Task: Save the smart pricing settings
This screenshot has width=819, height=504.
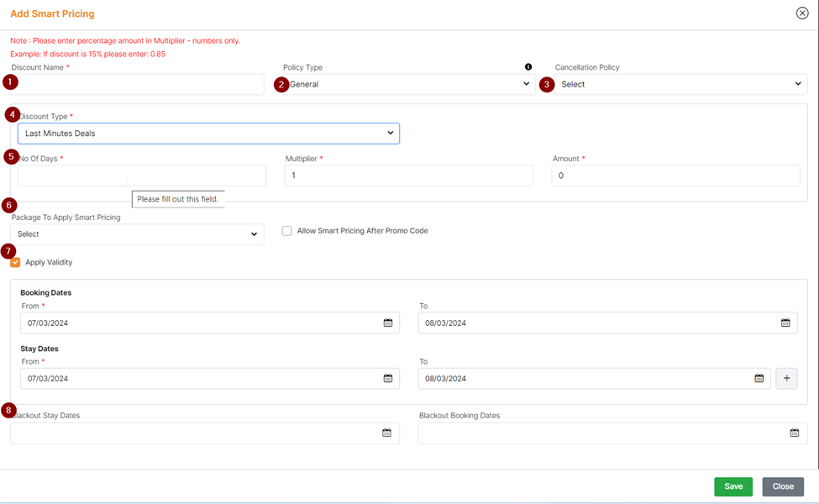Action: (732, 486)
